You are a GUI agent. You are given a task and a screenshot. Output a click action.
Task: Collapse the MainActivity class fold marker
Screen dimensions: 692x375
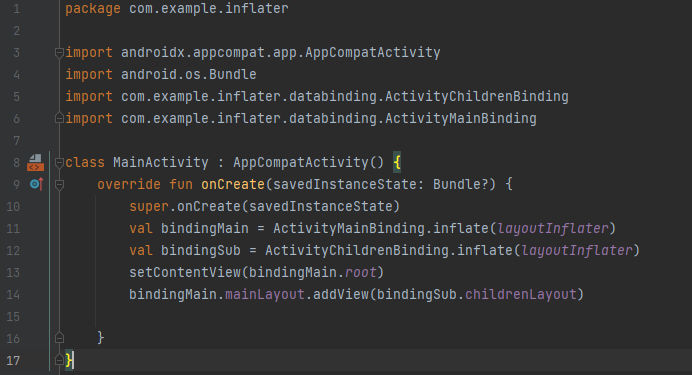point(59,163)
